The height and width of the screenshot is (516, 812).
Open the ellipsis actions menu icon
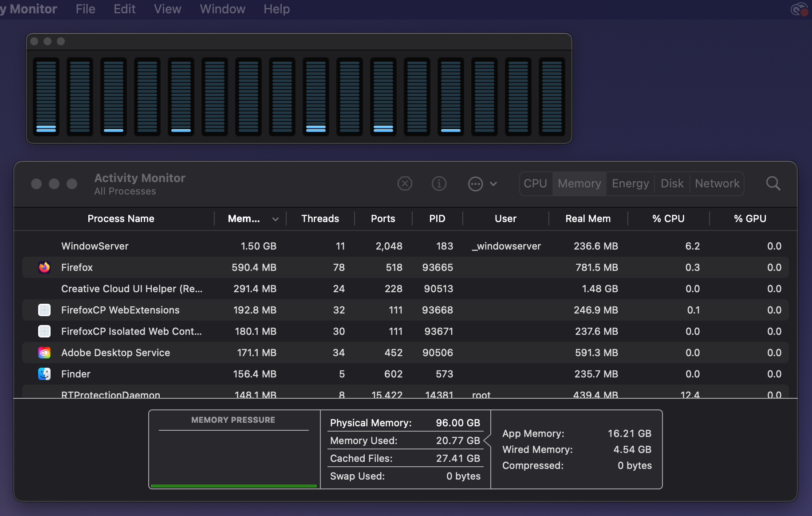(475, 183)
